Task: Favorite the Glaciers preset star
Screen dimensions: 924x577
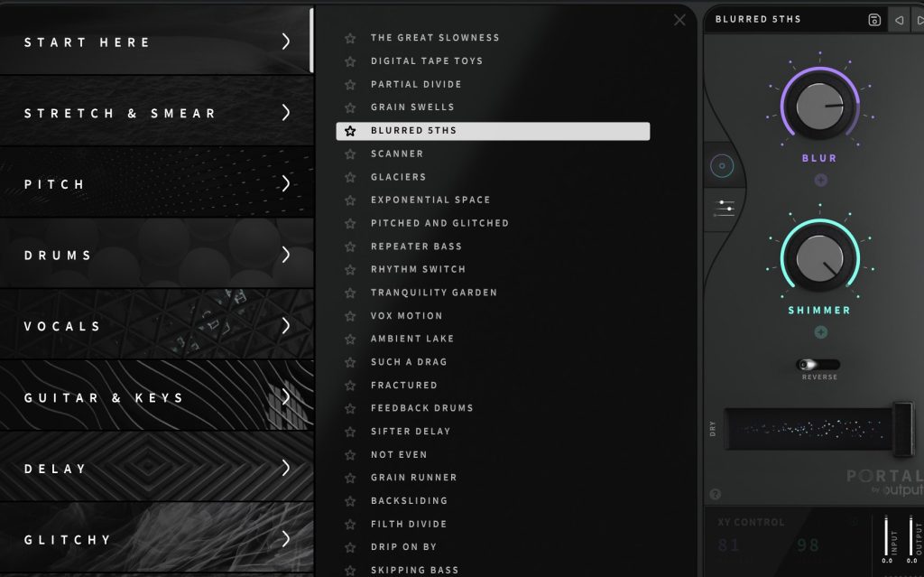Action: [x=350, y=177]
